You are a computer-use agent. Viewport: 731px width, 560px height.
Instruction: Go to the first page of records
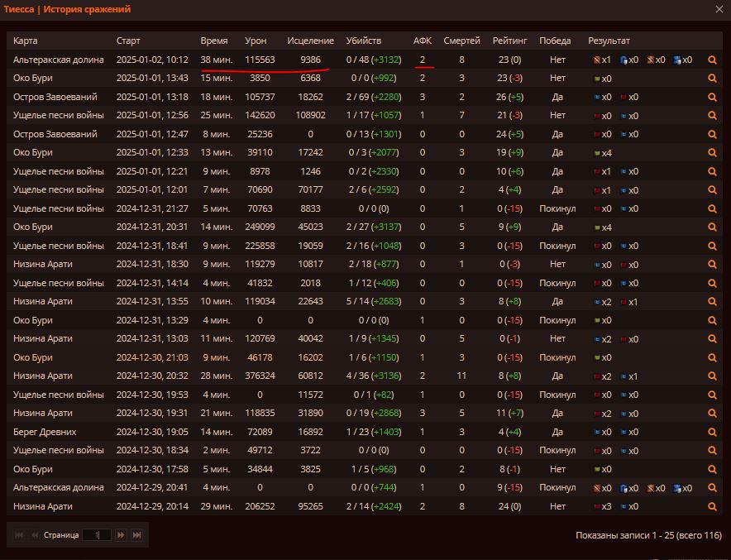coord(19,535)
